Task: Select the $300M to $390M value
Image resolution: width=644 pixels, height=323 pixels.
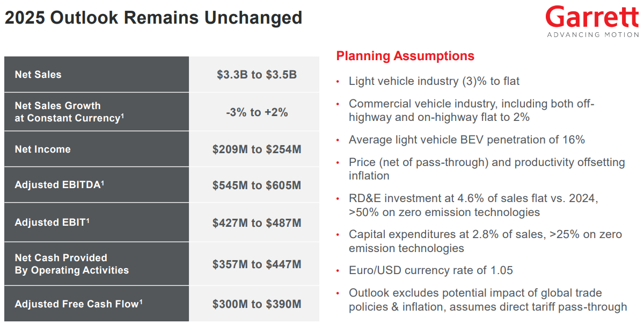Action: click(257, 304)
